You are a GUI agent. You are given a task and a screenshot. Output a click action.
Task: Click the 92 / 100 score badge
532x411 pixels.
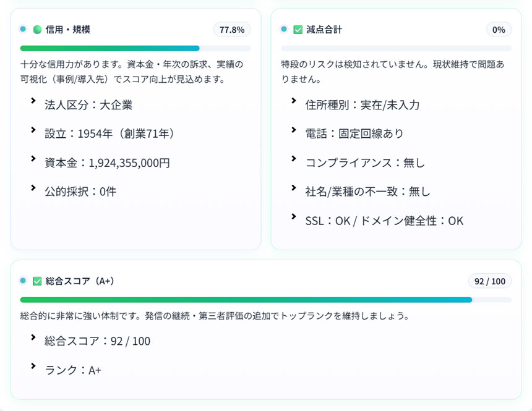490,281
